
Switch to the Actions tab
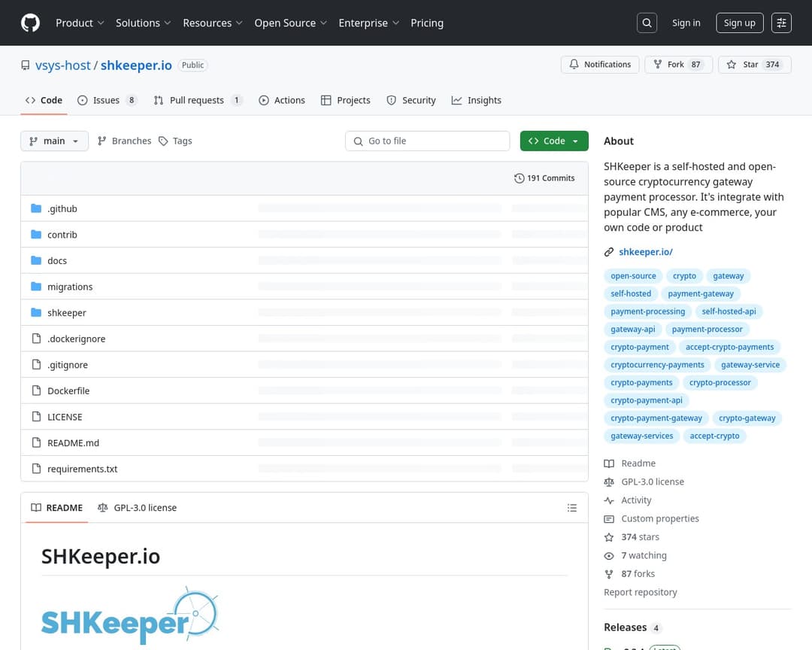coord(282,100)
